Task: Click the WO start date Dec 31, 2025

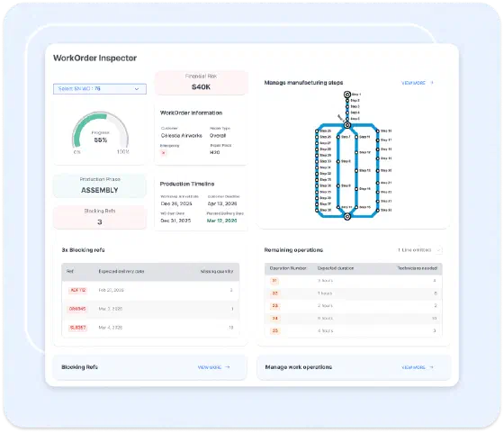Action: tap(175, 221)
